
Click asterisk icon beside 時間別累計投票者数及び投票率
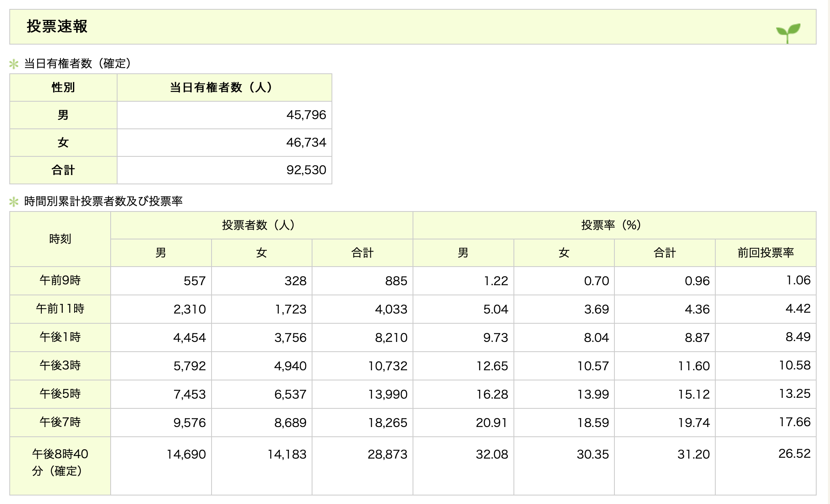pos(14,201)
